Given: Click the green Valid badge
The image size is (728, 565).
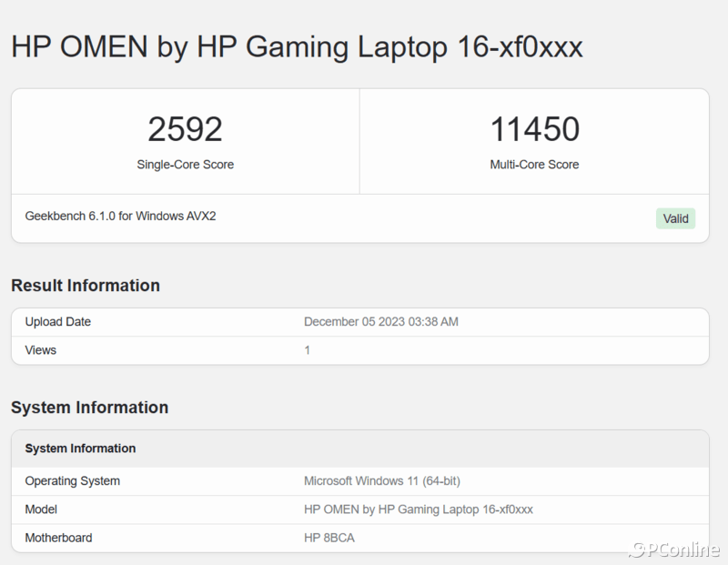Looking at the screenshot, I should pyautogui.click(x=675, y=218).
